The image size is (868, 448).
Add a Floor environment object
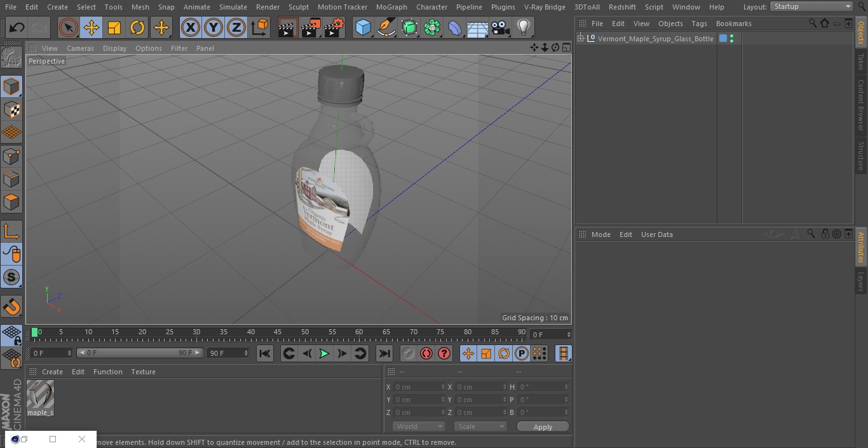478,27
